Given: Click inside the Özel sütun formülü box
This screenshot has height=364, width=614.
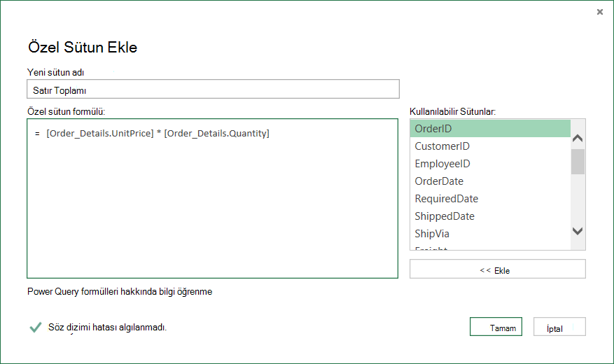Looking at the screenshot, I should (213, 198).
